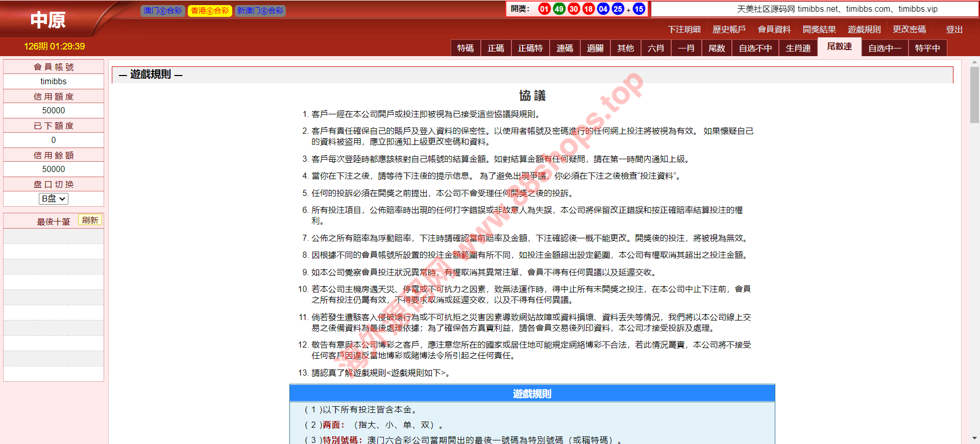The width and height of the screenshot is (980, 444).
Task: Open the 生肖連 betting tab
Action: (x=798, y=48)
